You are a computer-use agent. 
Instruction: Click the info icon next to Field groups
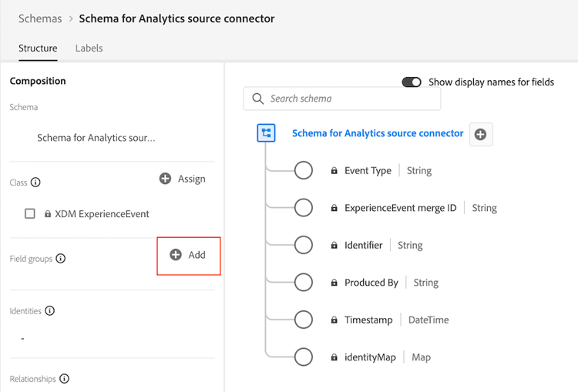(x=61, y=259)
